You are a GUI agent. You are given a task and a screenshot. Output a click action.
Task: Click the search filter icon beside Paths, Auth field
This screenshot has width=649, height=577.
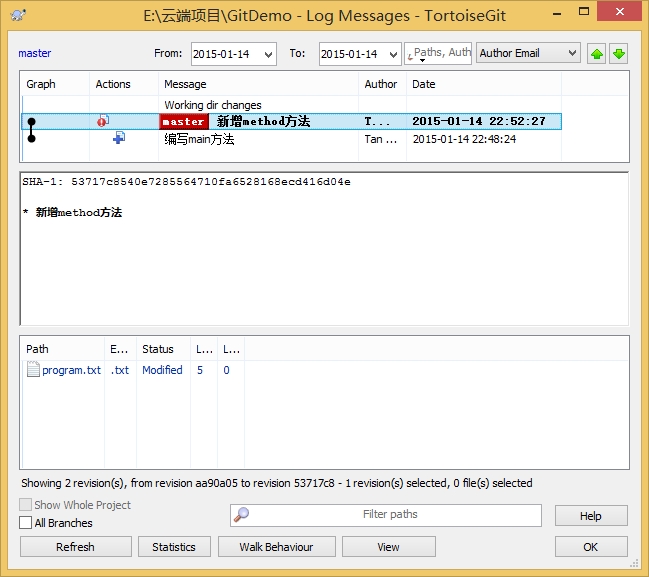[x=411, y=54]
